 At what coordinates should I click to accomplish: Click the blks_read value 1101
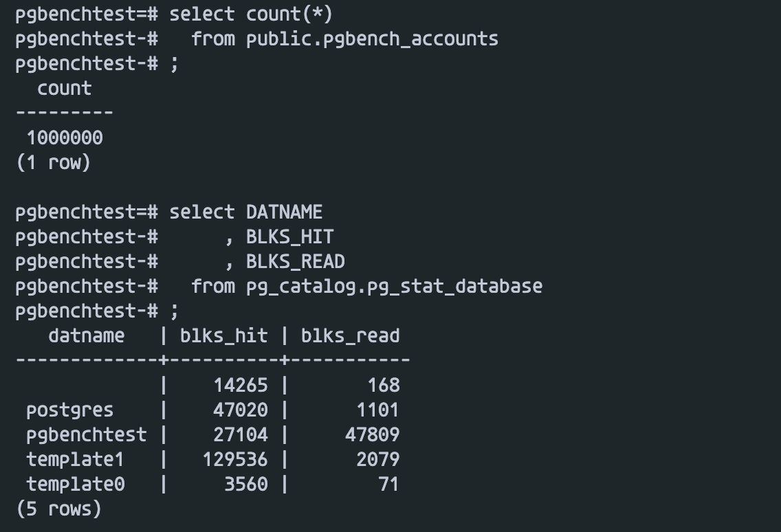click(377, 410)
